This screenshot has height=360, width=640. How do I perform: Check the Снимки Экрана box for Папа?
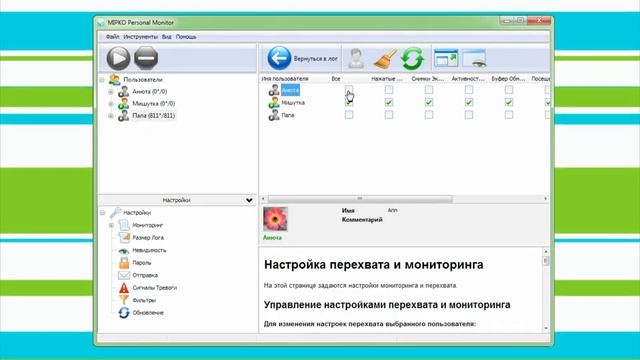click(429, 115)
